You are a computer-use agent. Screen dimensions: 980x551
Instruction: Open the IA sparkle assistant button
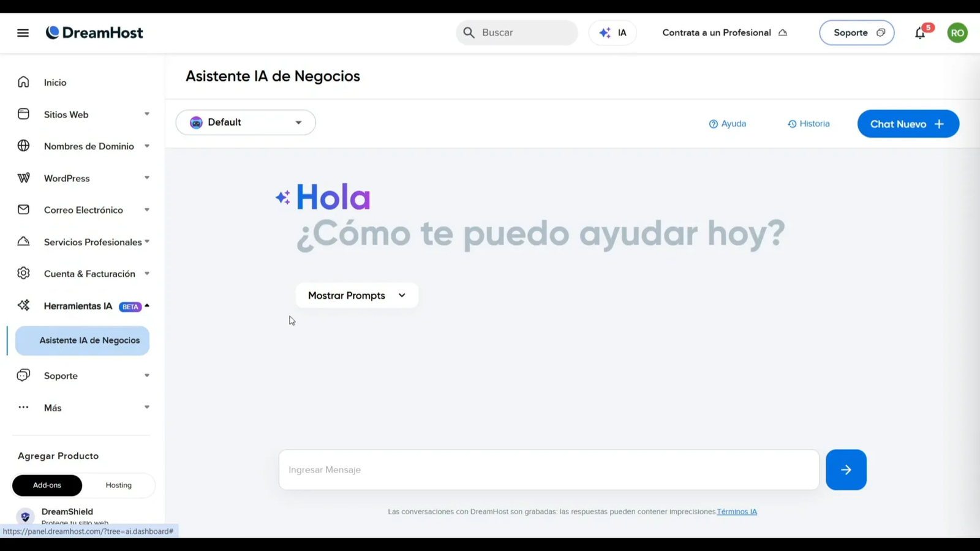(x=612, y=32)
